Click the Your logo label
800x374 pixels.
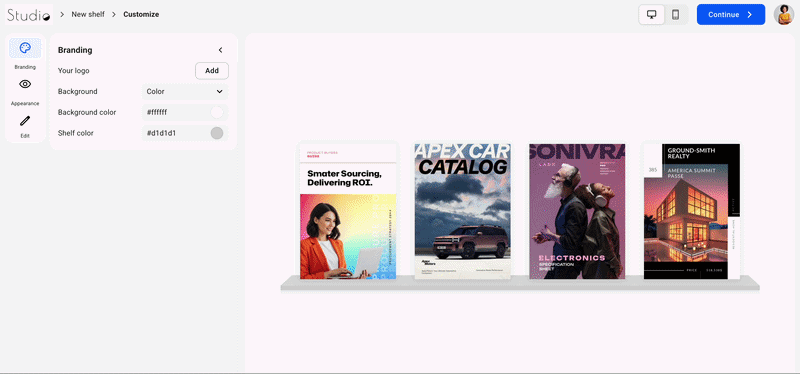(73, 71)
